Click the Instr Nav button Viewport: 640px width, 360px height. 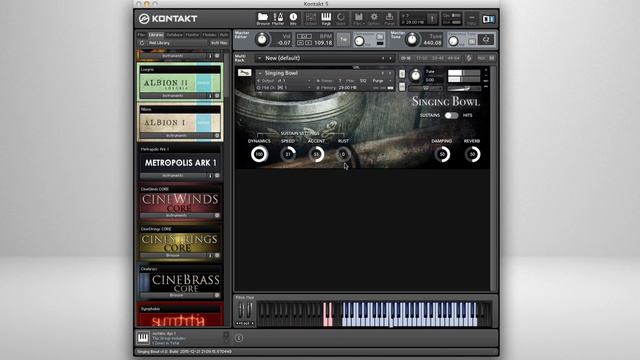pyautogui.click(x=219, y=43)
